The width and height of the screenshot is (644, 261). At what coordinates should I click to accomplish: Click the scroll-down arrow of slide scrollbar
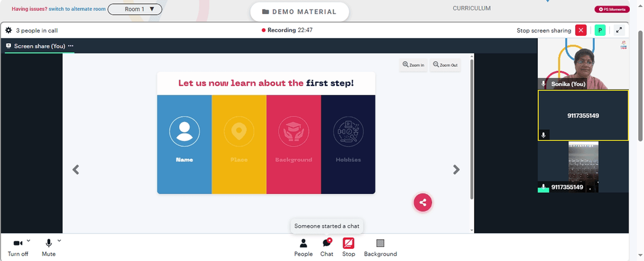471,230
